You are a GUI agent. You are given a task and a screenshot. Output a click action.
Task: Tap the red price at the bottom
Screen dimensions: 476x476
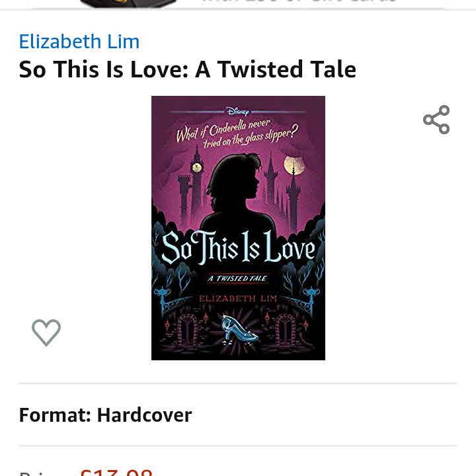[x=116, y=472]
